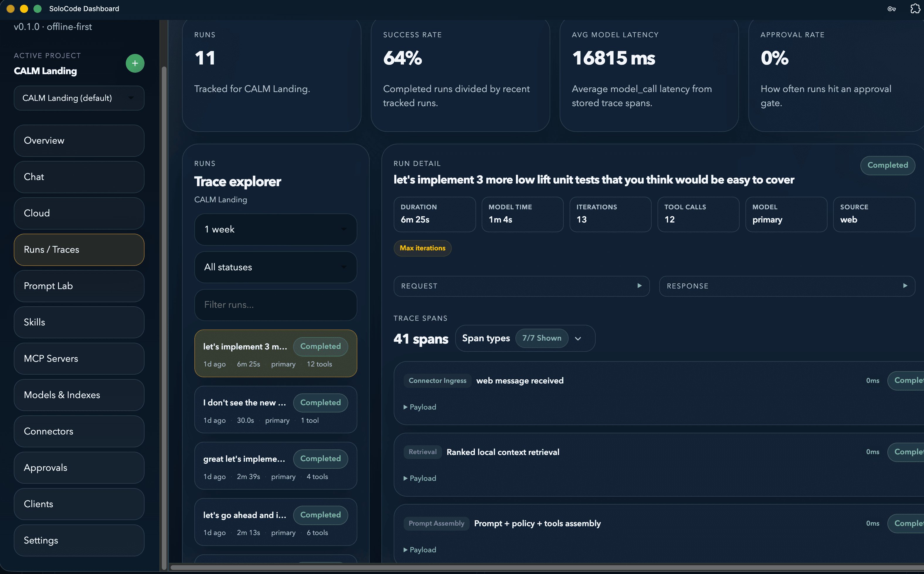Open the CALM Landing (default) project dropdown
Viewport: 924px width, 574px height.
click(79, 98)
